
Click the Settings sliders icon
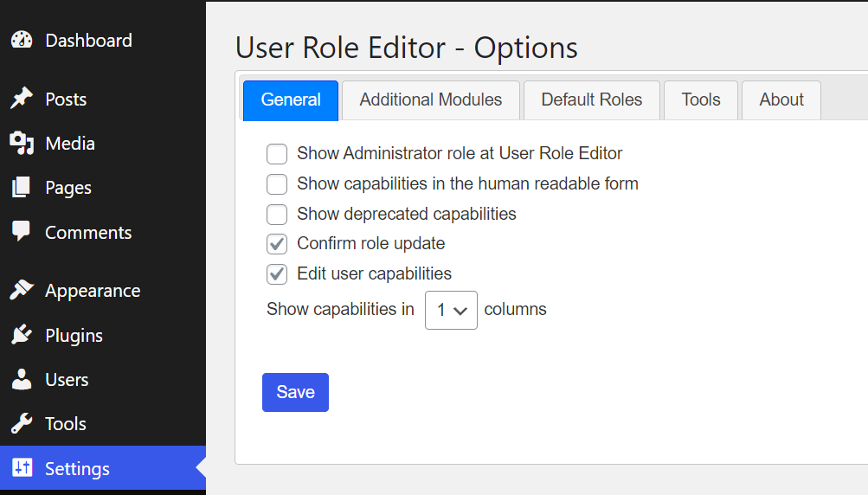pyautogui.click(x=23, y=468)
